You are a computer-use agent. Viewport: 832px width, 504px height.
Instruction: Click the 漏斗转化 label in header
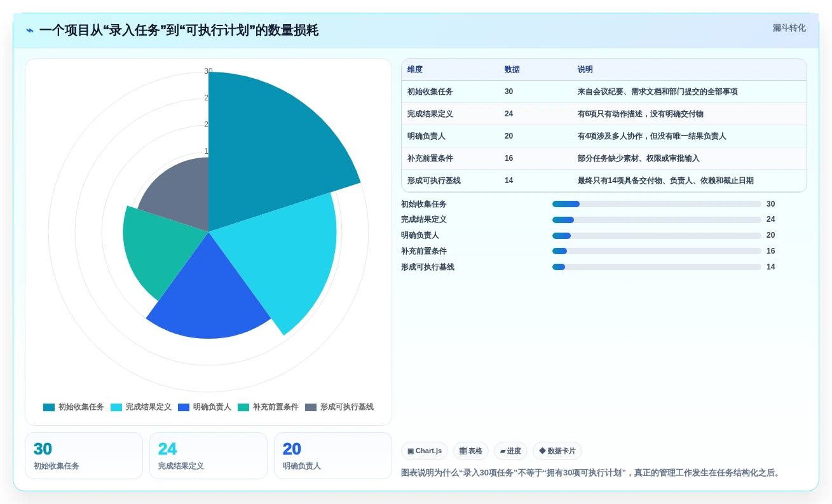[789, 28]
